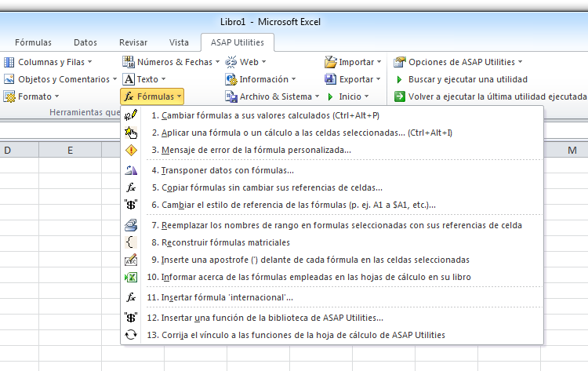Viewport: 588px width, 371px height.
Task: Open the Archivo & Sistema dropdown arrow
Action: (318, 96)
